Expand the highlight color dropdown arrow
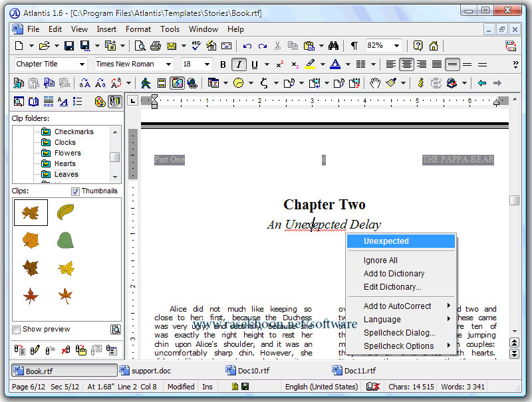The image size is (532, 402). 323,64
